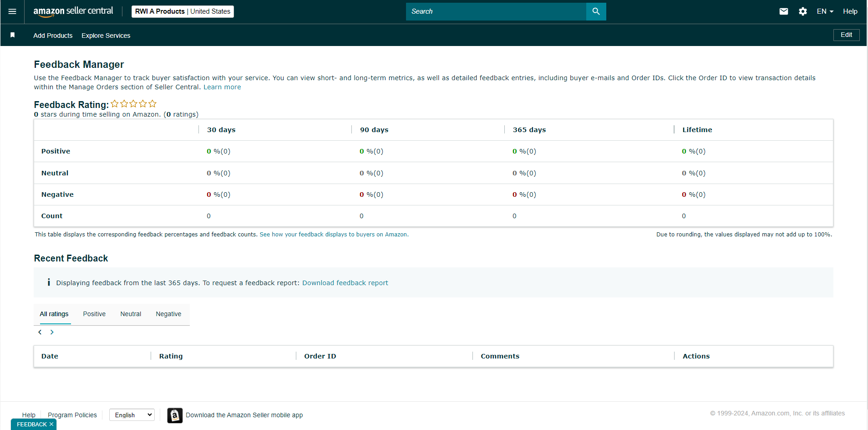Click the Lifetime column header
868x430 pixels.
pos(697,130)
